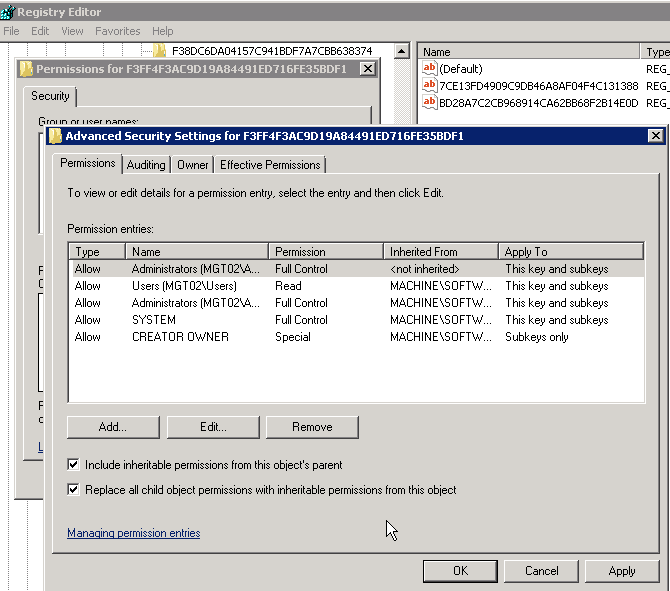Click folder icon in Advanced Security Settings title bar
Screen dimensions: 670x591
coord(55,136)
